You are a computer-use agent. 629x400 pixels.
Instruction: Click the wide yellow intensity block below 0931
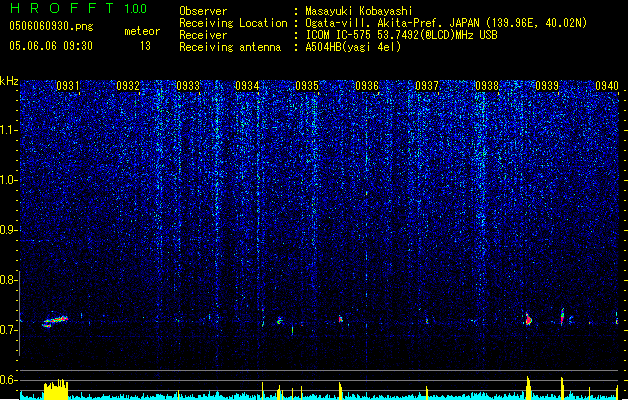point(56,389)
